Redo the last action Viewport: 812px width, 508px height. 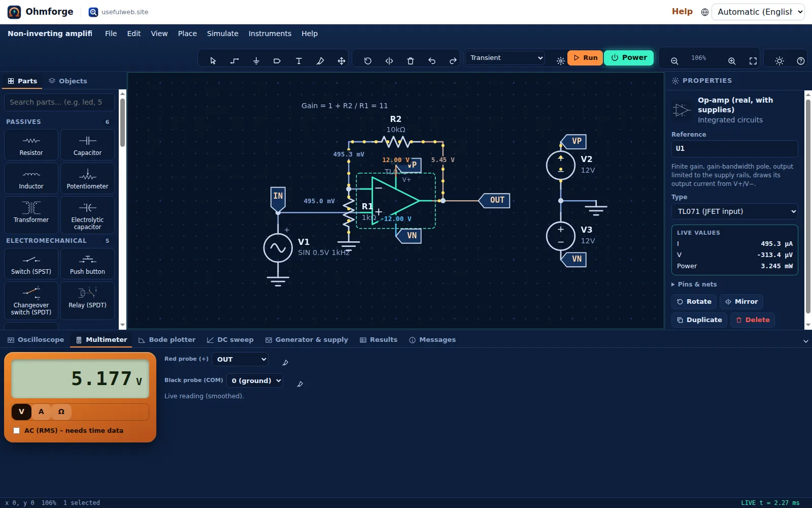point(453,61)
